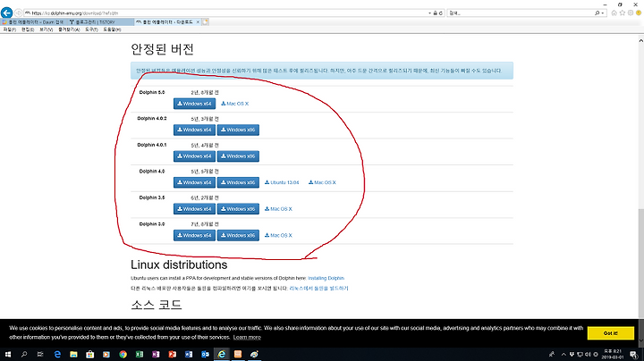Click Dolphin 3.5 Mac OS X link
This screenshot has width=644, height=361.
(x=278, y=209)
